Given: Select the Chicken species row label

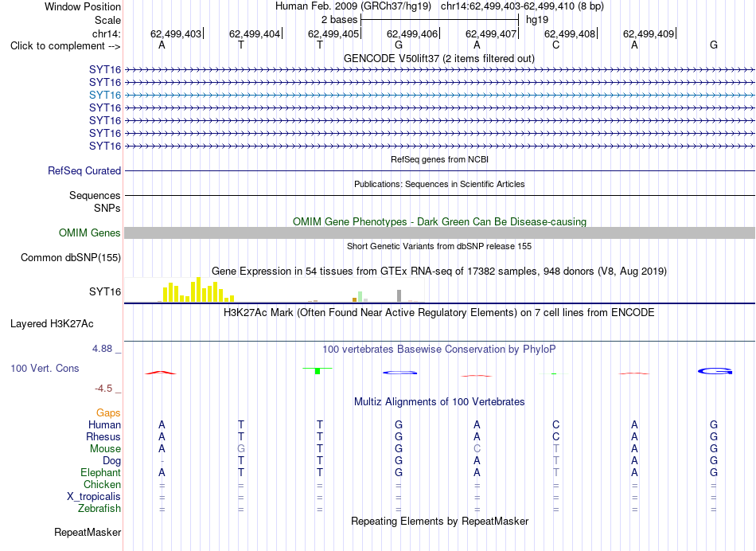Looking at the screenshot, I should click(102, 484).
